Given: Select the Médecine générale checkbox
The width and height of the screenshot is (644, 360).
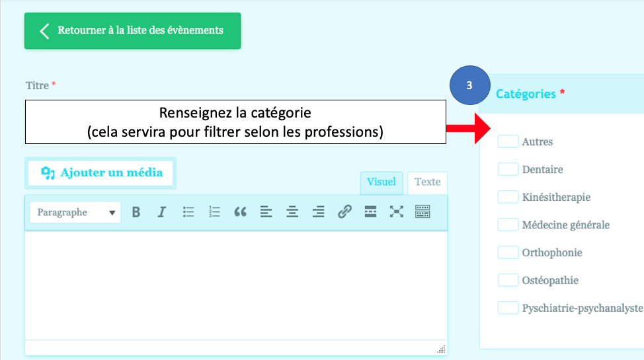Looking at the screenshot, I should coord(508,225).
